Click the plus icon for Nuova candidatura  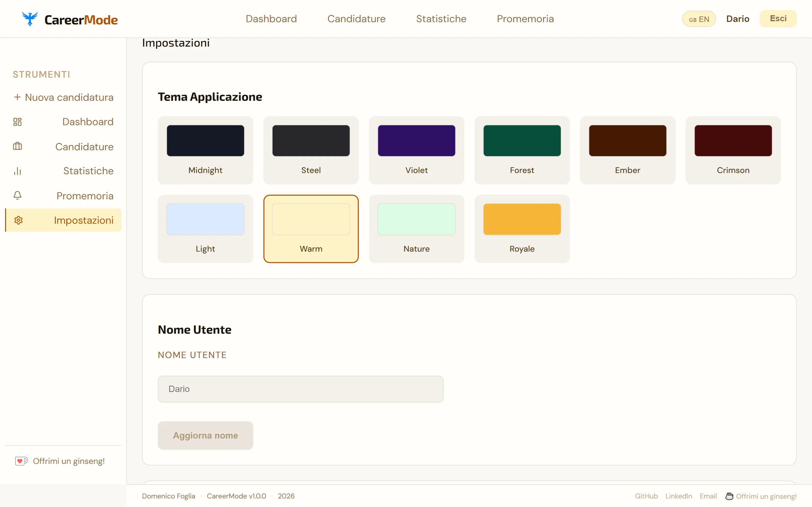[x=17, y=97]
